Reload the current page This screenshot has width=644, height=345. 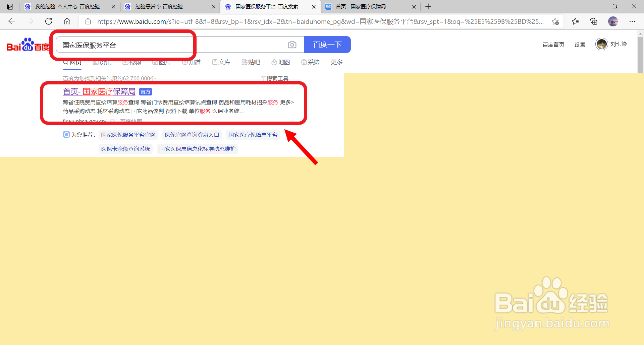49,21
